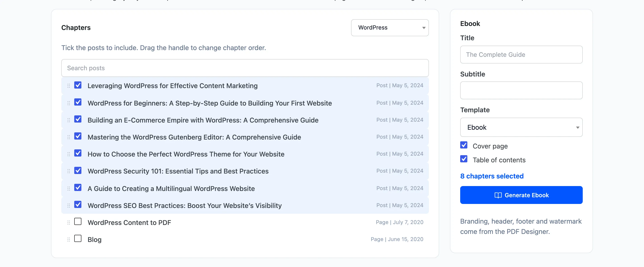Tick the WordPress Content to PDF checkbox
Image resolution: width=644 pixels, height=267 pixels.
pos(78,222)
